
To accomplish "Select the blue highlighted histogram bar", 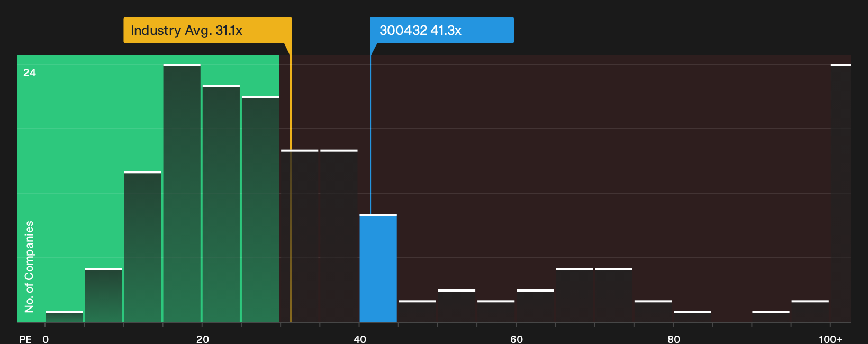I will (x=378, y=268).
